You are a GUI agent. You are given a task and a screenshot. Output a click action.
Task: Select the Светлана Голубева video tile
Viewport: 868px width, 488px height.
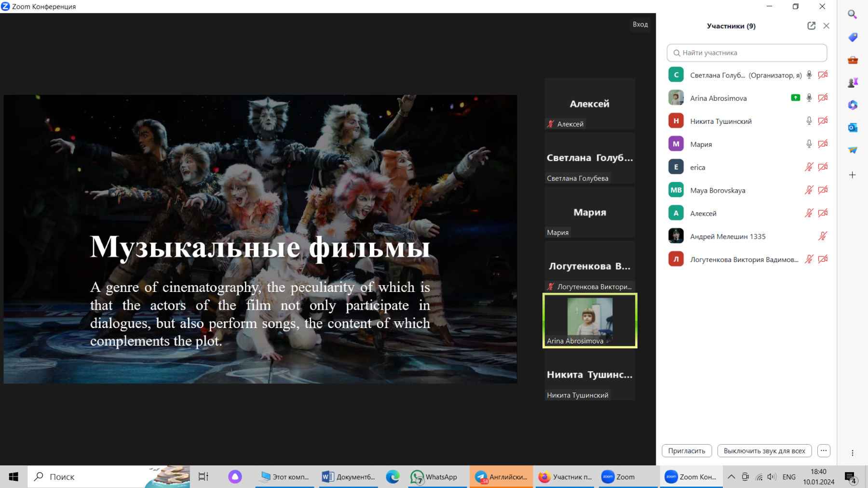tap(590, 158)
